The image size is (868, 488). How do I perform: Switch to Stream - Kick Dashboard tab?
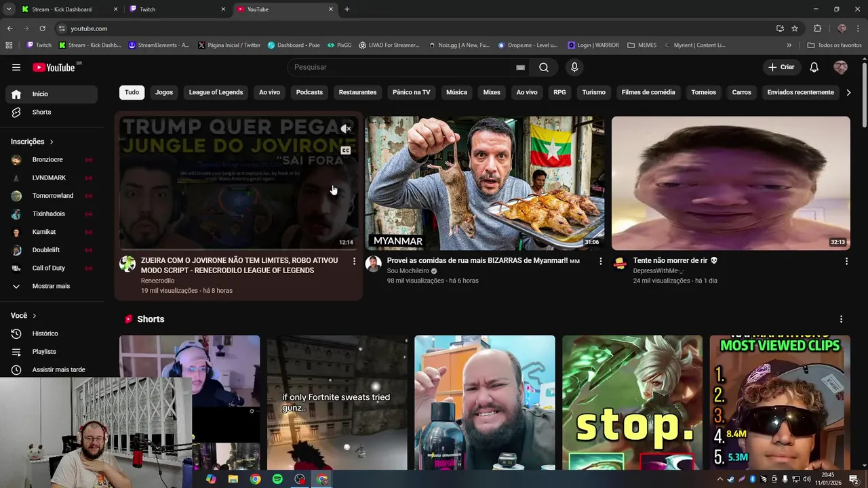pos(70,9)
